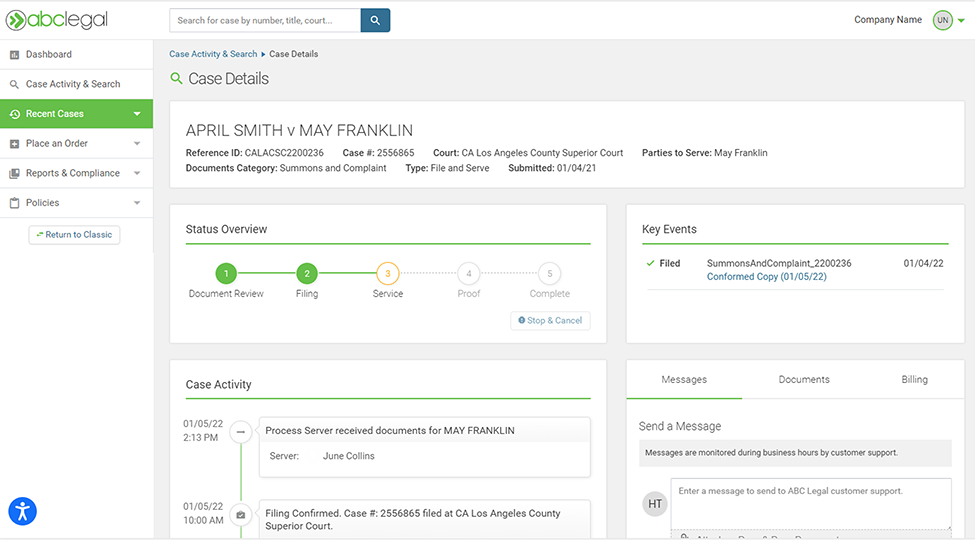
Task: Click the HT message avatar
Action: coord(655,504)
